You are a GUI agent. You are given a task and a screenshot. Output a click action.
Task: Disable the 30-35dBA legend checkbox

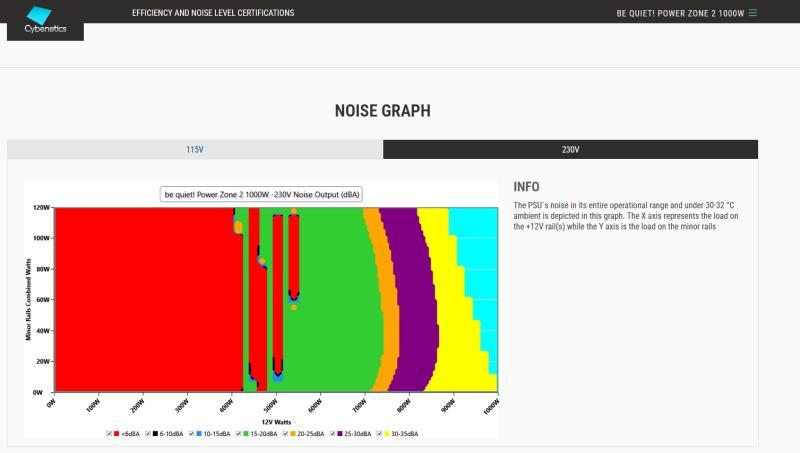tap(379, 434)
